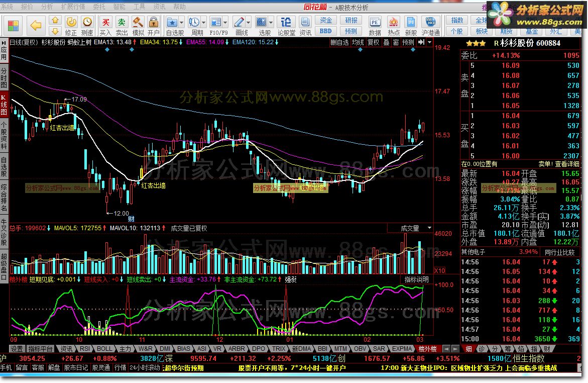Open the chart toolbar dropdown triangle
The height and width of the screenshot is (383, 588).
(430, 42)
